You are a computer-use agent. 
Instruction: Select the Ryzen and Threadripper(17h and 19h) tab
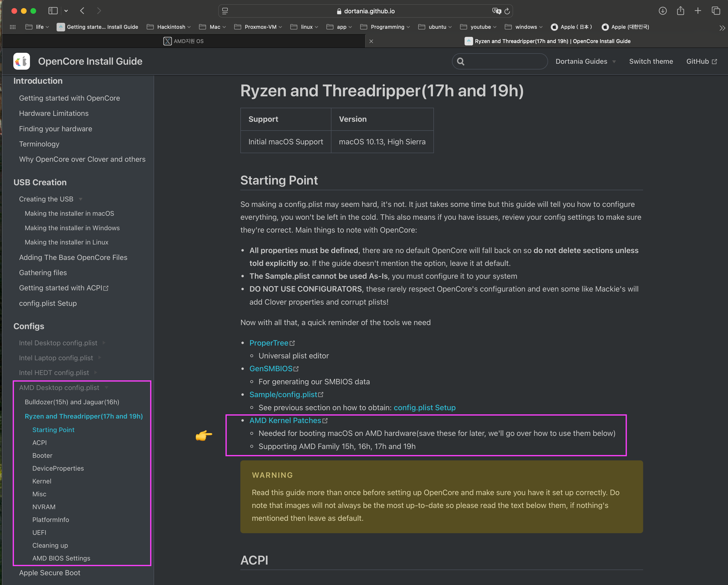click(83, 417)
